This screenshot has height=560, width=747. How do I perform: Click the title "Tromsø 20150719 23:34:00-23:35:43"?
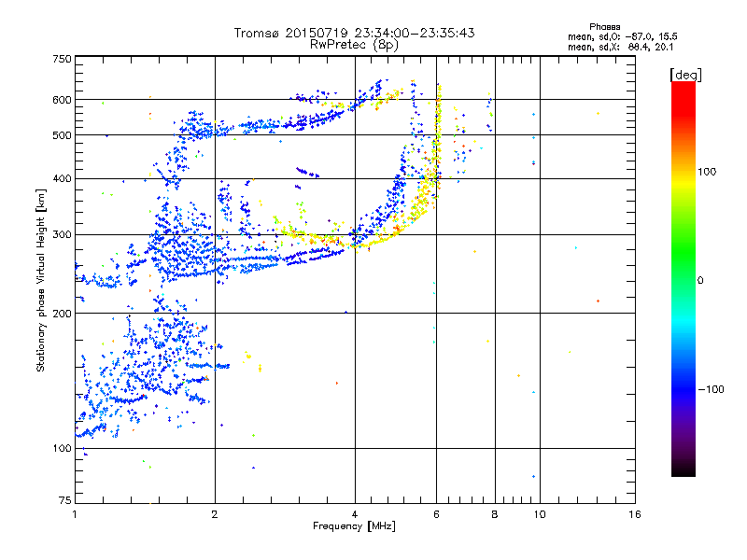[355, 33]
